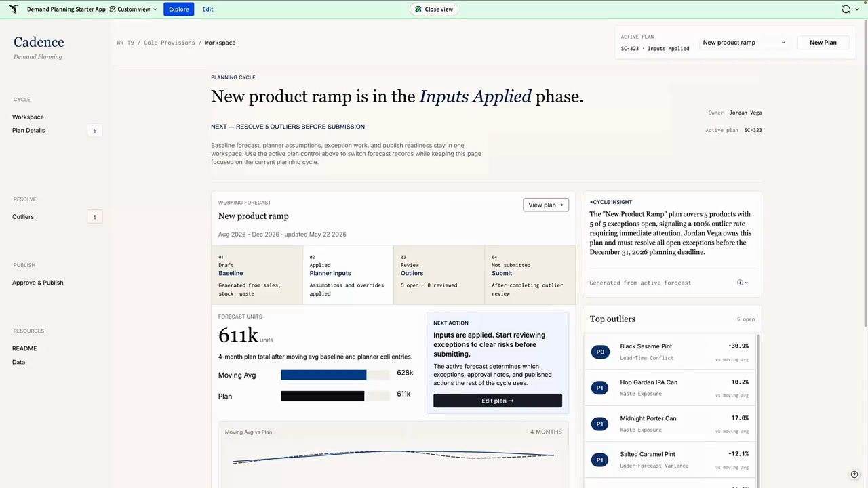Click the Edit plan button
This screenshot has width=868, height=488.
(498, 401)
